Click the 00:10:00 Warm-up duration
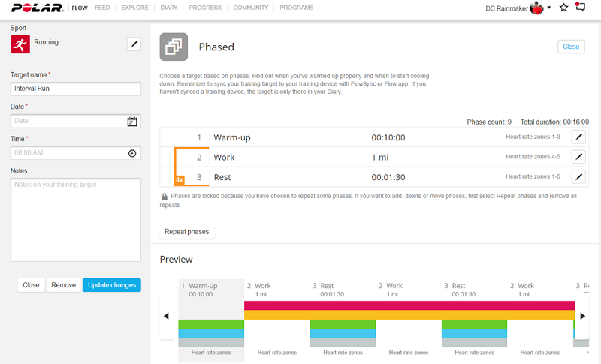This screenshot has width=601, height=364. point(388,137)
